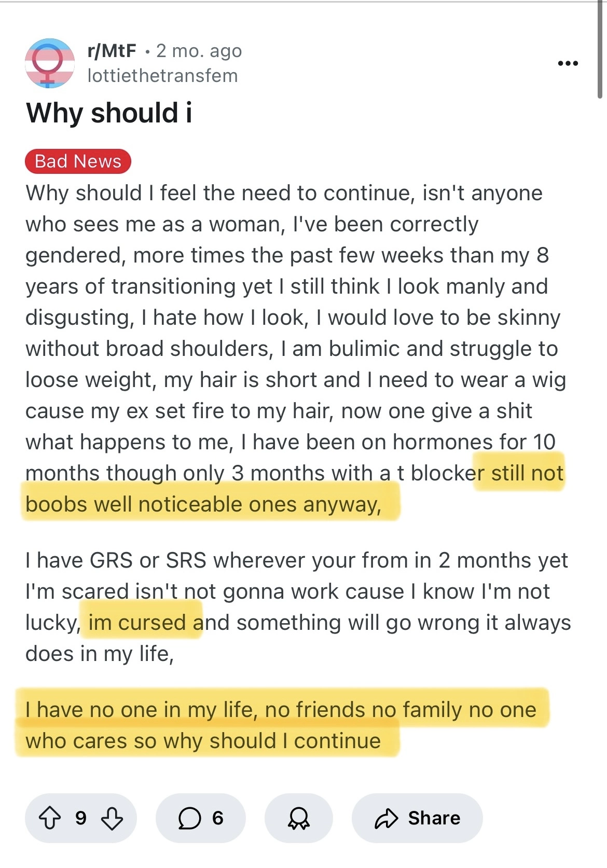Give an award using the ribbon icon
Image resolution: width=607 pixels, height=868 pixels.
[298, 818]
